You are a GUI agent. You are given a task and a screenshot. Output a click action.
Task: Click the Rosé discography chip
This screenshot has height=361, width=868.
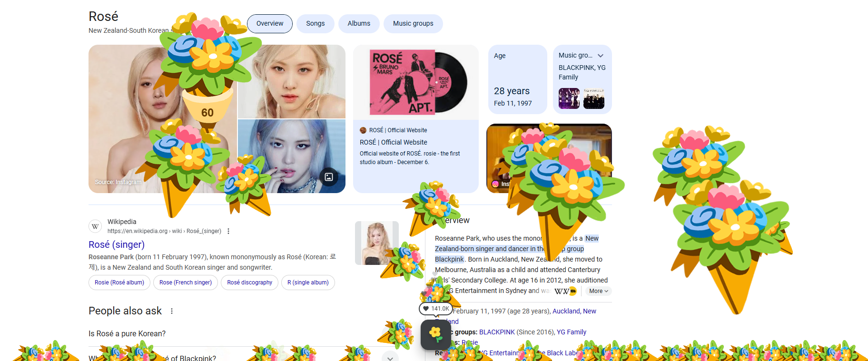249,283
